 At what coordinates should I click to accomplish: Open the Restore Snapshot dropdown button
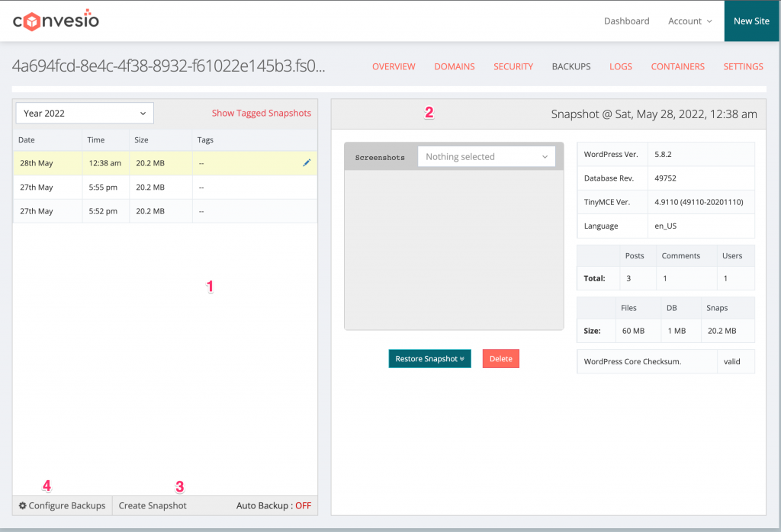(429, 359)
